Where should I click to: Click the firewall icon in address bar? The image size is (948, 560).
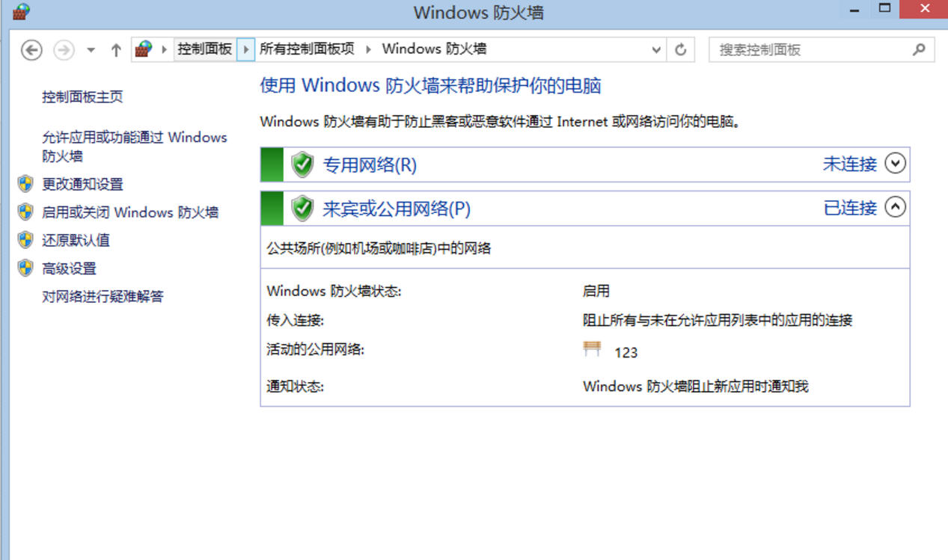click(143, 49)
